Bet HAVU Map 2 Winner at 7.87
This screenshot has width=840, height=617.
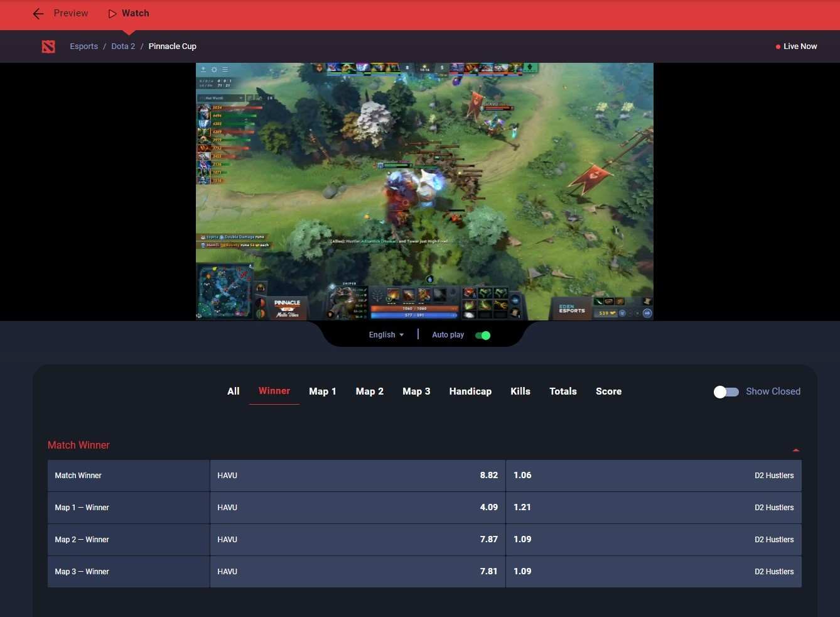[358, 540]
